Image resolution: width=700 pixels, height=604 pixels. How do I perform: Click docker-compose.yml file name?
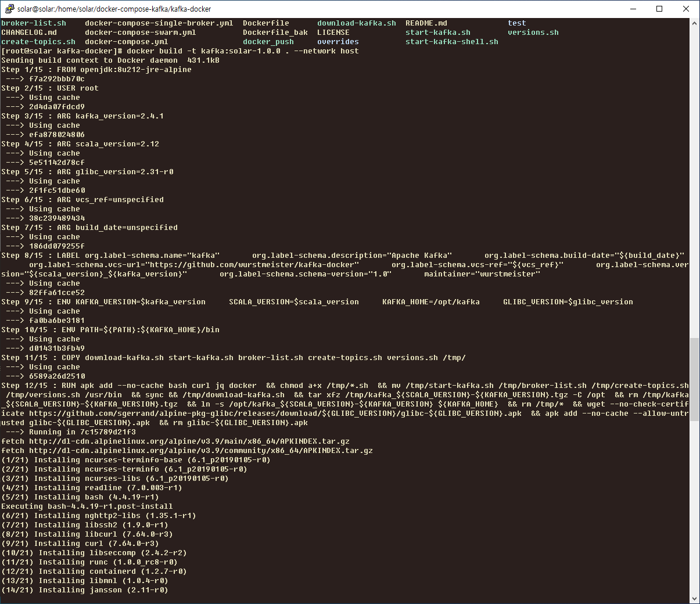coord(127,42)
